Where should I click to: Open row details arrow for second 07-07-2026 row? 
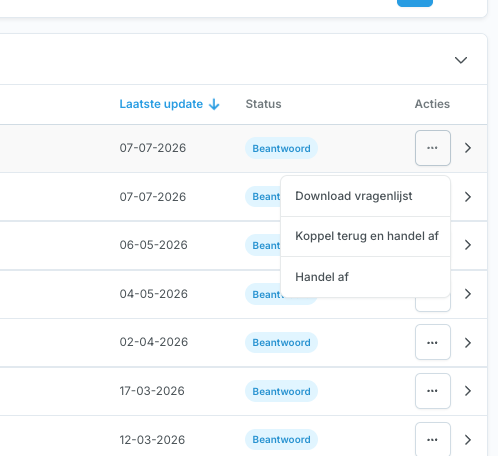click(x=468, y=197)
